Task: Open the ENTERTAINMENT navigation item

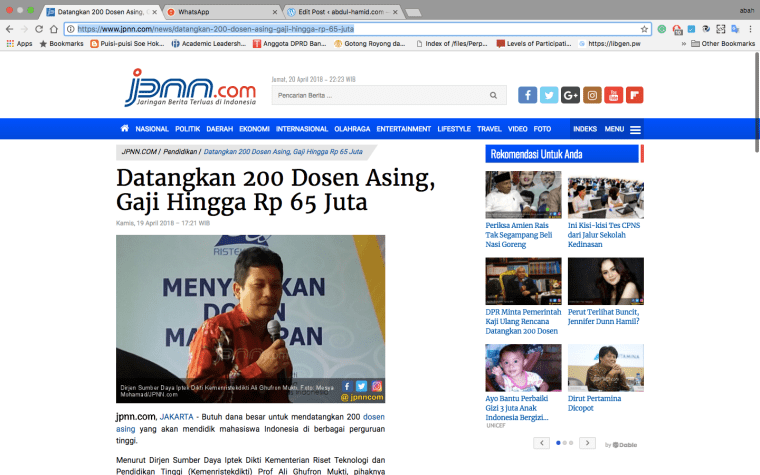Action: tap(403, 129)
